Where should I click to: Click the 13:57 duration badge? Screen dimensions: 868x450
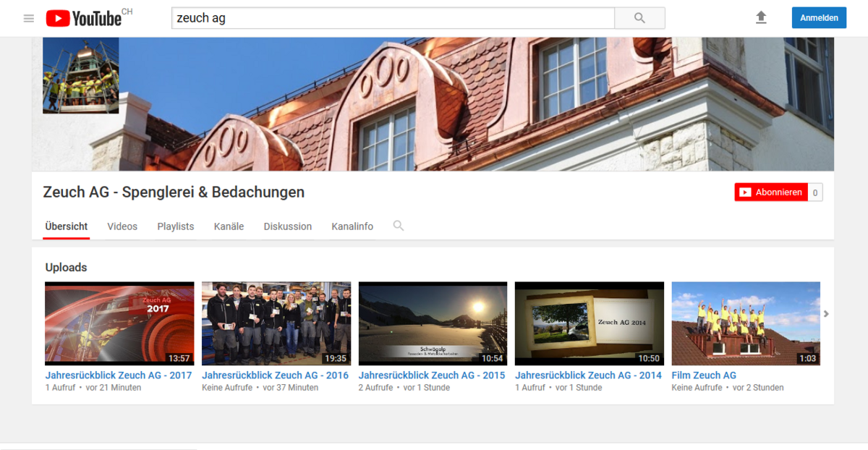click(x=179, y=358)
